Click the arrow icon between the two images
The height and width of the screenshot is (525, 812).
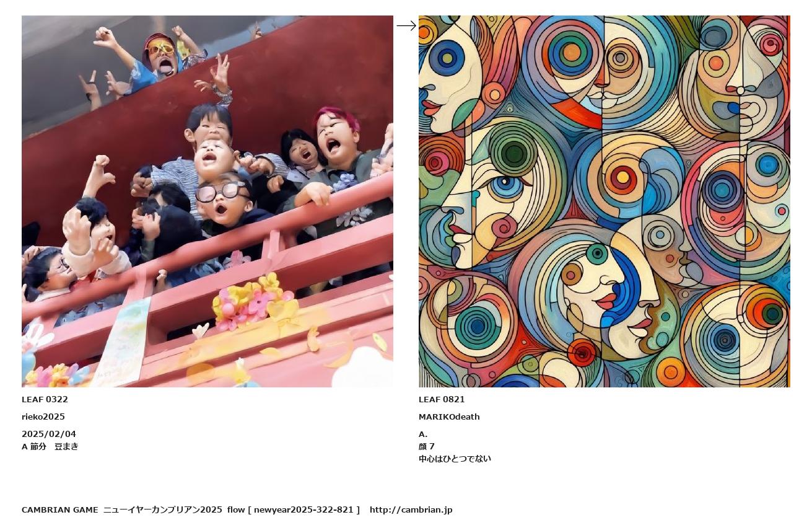(x=406, y=25)
